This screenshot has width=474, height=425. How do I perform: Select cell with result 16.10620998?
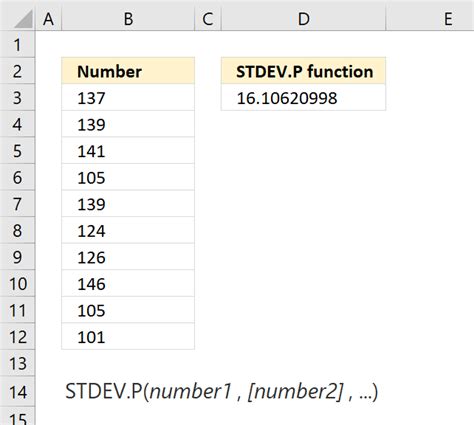[x=303, y=97]
